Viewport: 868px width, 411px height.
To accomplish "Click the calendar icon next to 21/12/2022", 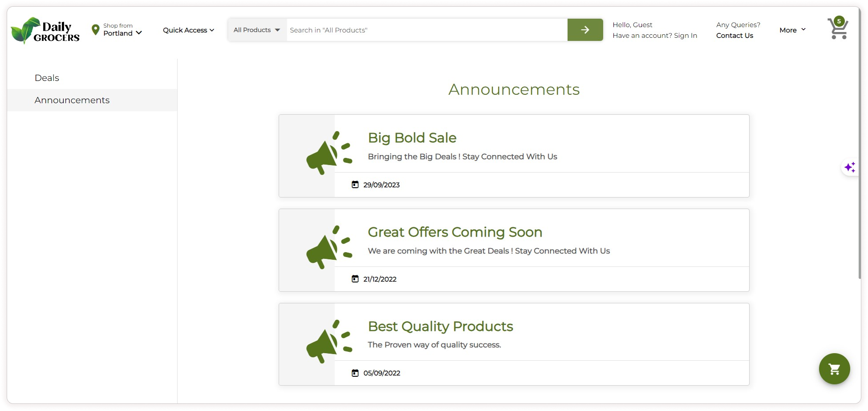I will [355, 279].
